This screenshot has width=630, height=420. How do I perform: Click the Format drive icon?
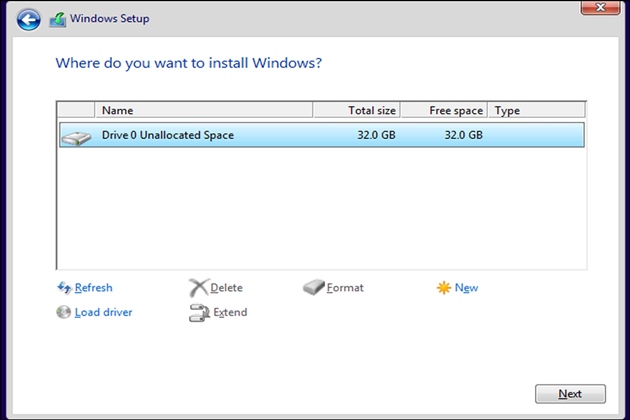click(x=313, y=288)
